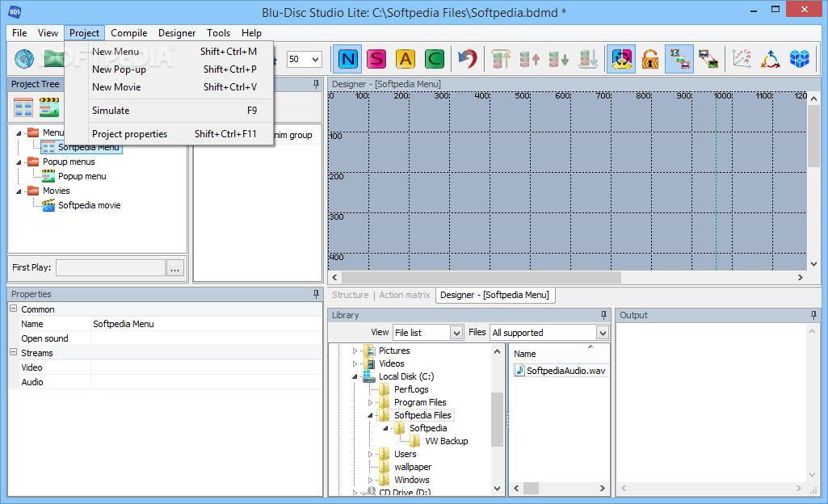Switch to the Action matrix tab

(x=405, y=295)
